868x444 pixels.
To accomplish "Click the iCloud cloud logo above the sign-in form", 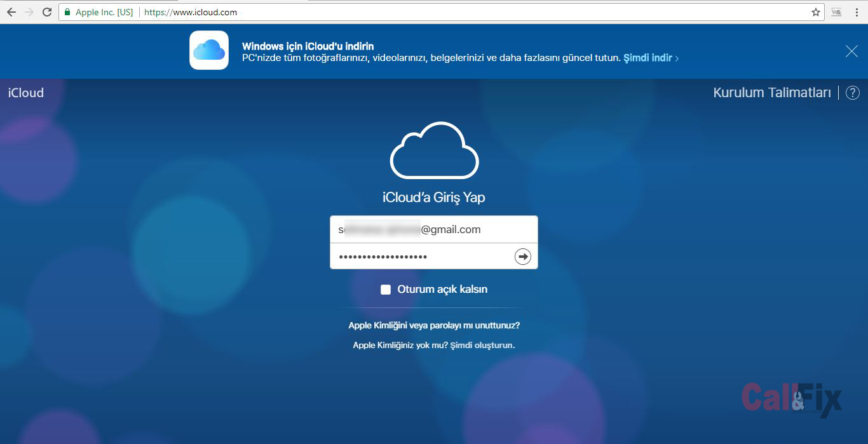I will point(434,151).
